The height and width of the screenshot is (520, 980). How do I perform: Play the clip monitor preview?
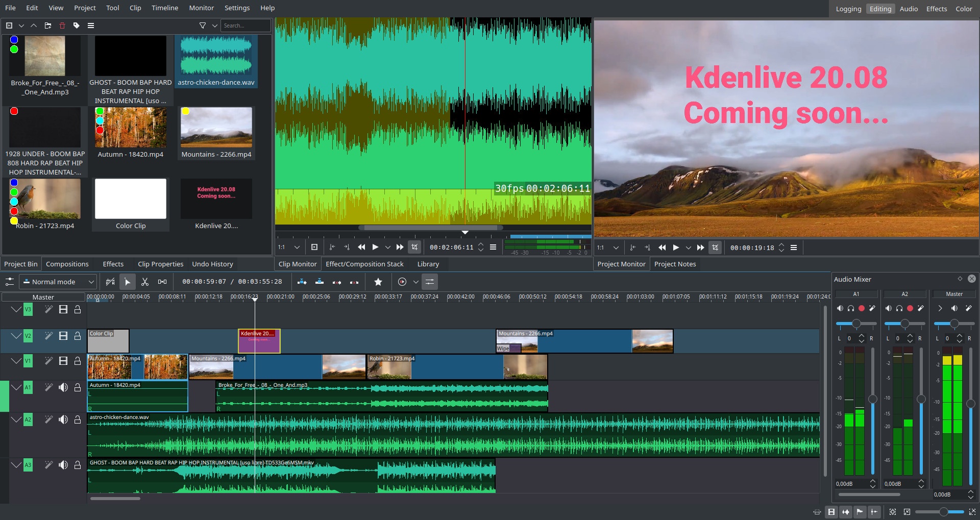click(x=375, y=247)
